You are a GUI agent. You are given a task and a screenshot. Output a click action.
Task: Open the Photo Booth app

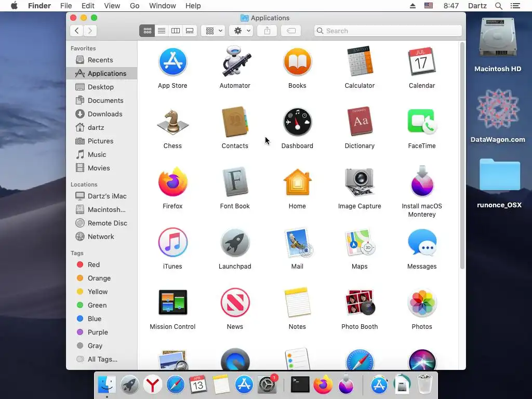pos(360,303)
